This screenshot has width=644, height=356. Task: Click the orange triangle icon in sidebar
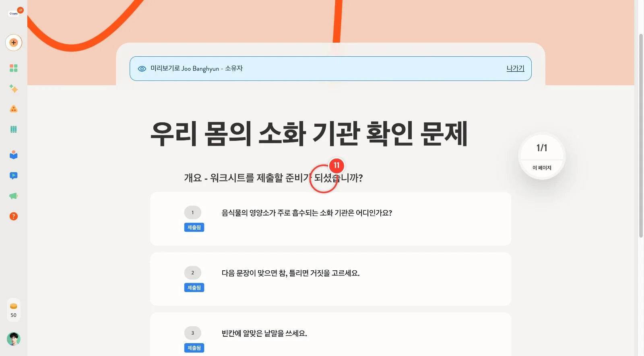coord(14,109)
